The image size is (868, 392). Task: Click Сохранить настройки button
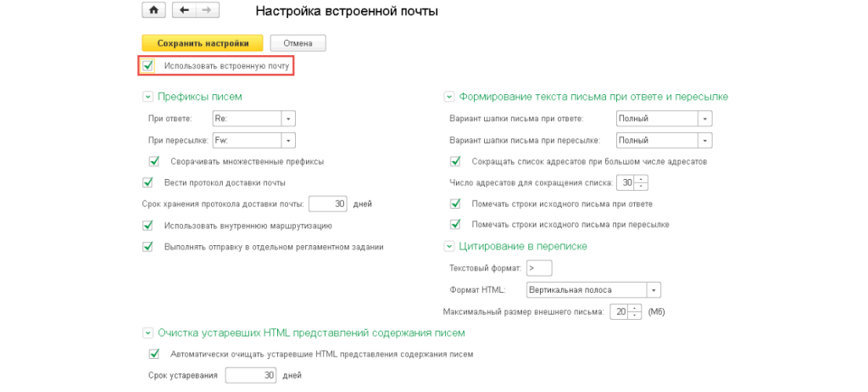coord(203,42)
